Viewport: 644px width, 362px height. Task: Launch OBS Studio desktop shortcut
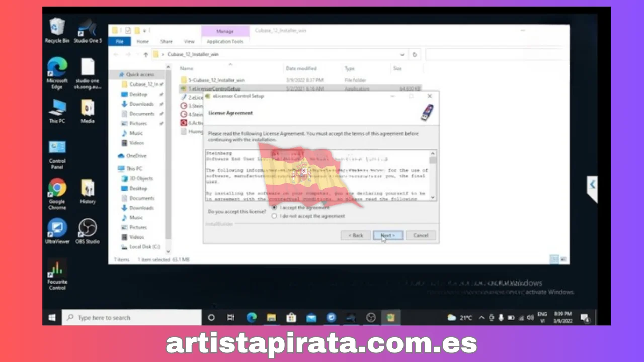(x=88, y=231)
